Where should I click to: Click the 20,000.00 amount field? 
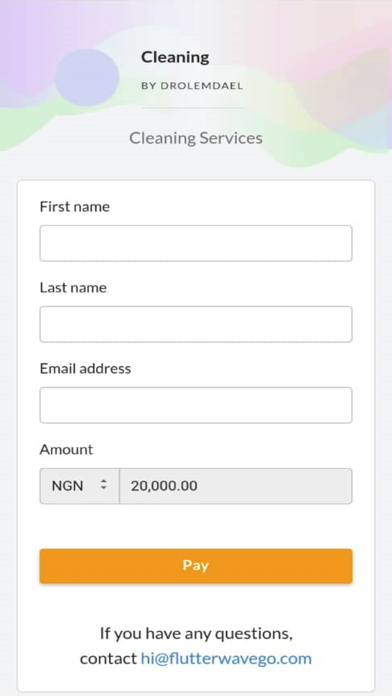coord(236,486)
